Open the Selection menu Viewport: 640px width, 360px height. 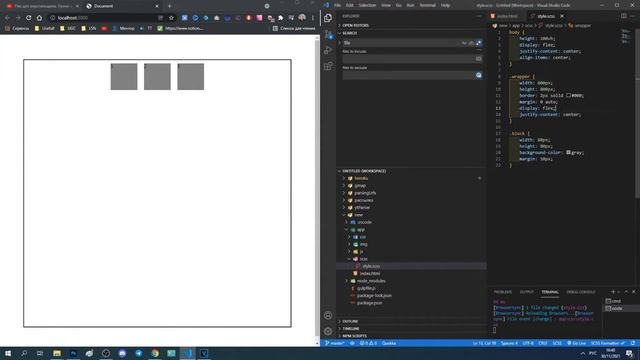click(367, 5)
